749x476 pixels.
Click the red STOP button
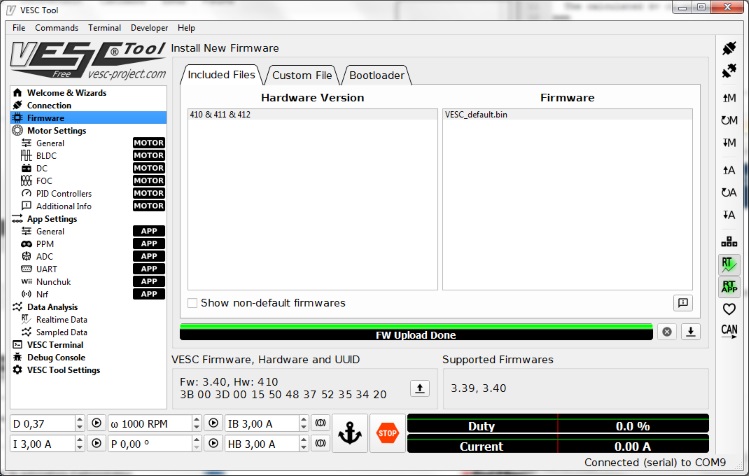387,433
